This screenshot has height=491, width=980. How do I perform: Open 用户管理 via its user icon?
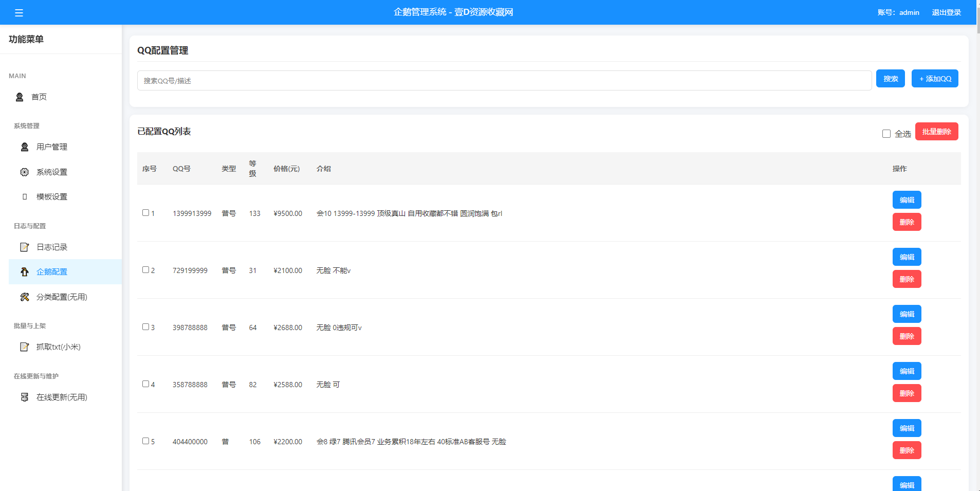coord(24,147)
